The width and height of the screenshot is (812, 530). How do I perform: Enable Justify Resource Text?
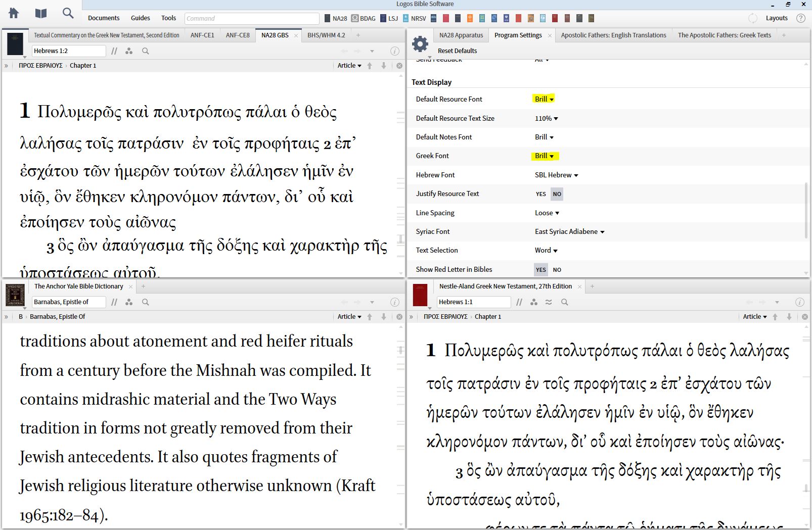pyautogui.click(x=540, y=194)
